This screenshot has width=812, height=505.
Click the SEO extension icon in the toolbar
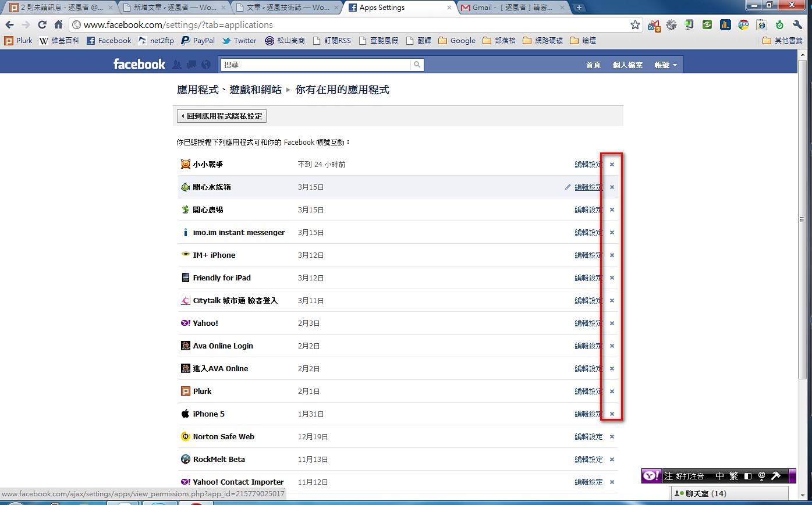click(x=743, y=25)
